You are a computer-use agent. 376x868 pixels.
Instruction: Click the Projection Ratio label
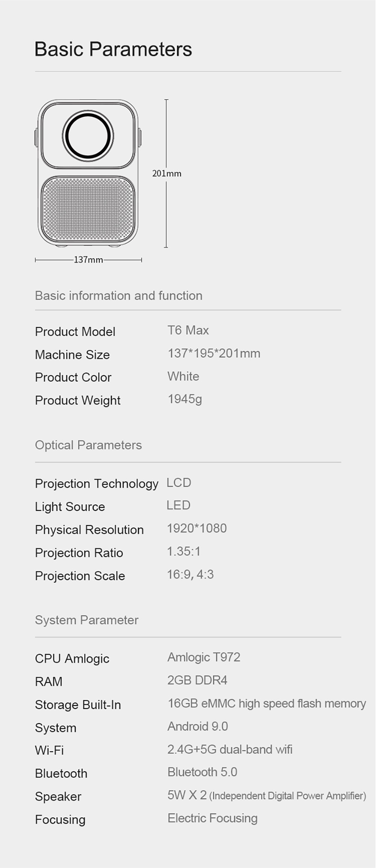[79, 553]
